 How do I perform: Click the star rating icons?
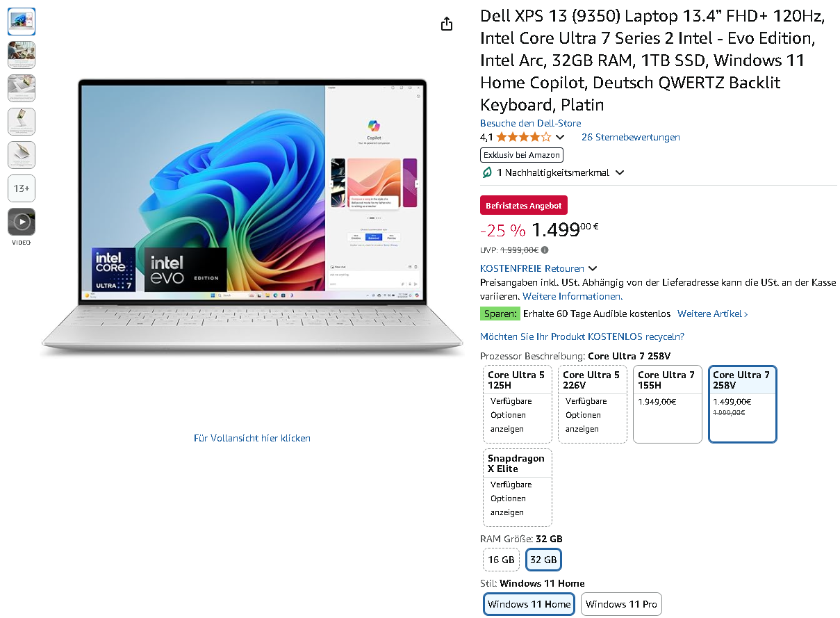click(x=524, y=137)
